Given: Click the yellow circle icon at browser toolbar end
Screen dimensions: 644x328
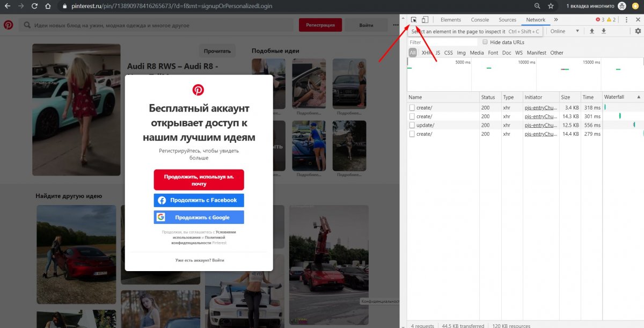Looking at the screenshot, I should tap(635, 6).
